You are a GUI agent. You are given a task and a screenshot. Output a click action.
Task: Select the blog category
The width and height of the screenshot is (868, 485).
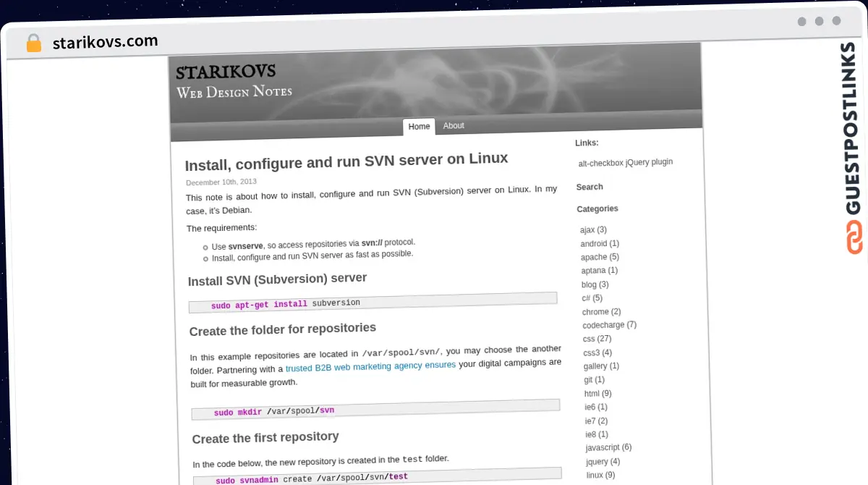point(595,284)
